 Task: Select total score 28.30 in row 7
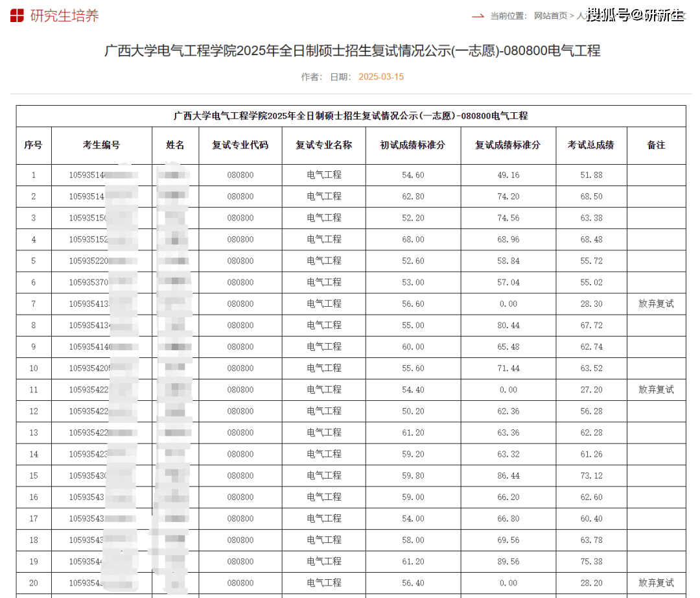pyautogui.click(x=591, y=304)
